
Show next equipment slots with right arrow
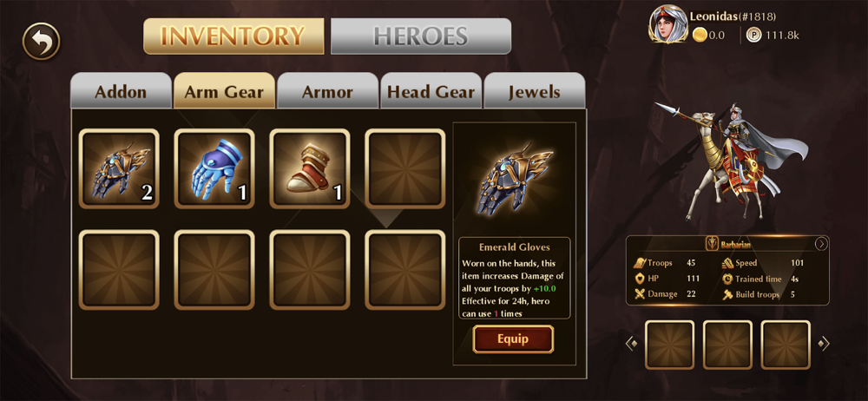click(824, 344)
